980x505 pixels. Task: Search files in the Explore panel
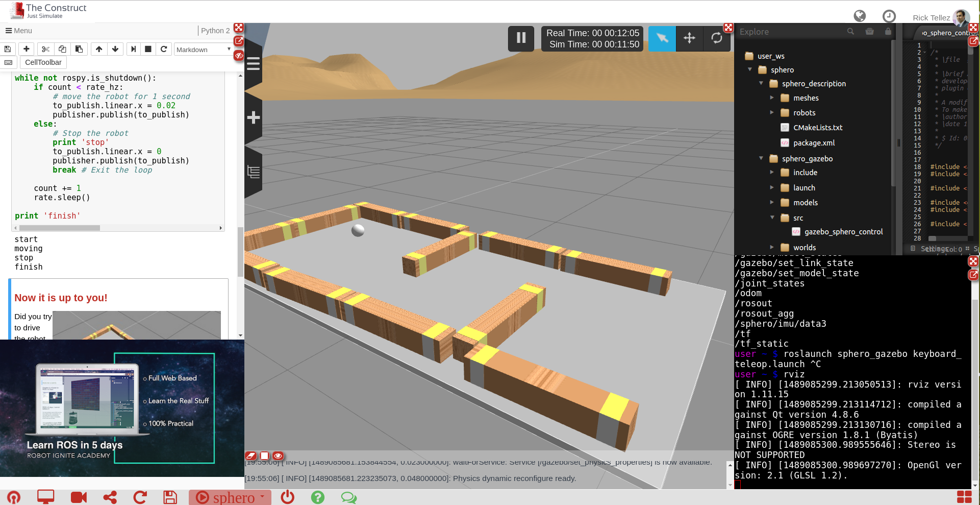coord(850,32)
